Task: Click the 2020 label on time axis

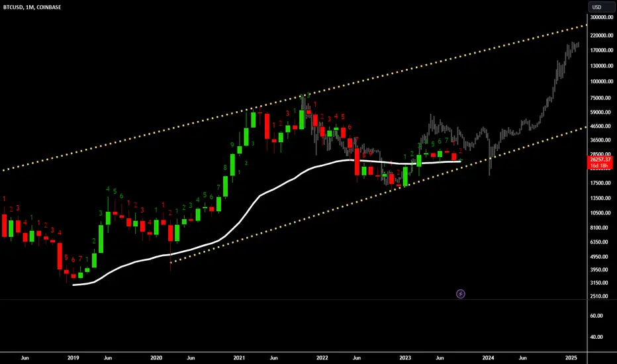Action: 156,357
